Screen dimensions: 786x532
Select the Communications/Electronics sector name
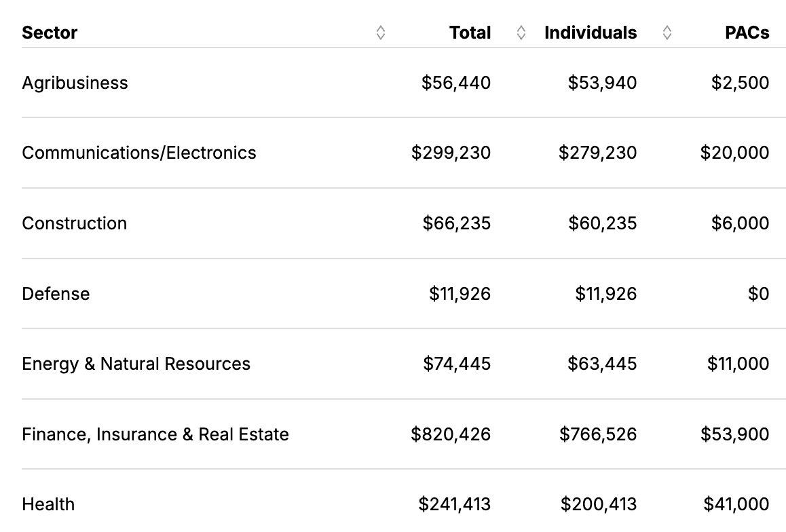coord(139,153)
